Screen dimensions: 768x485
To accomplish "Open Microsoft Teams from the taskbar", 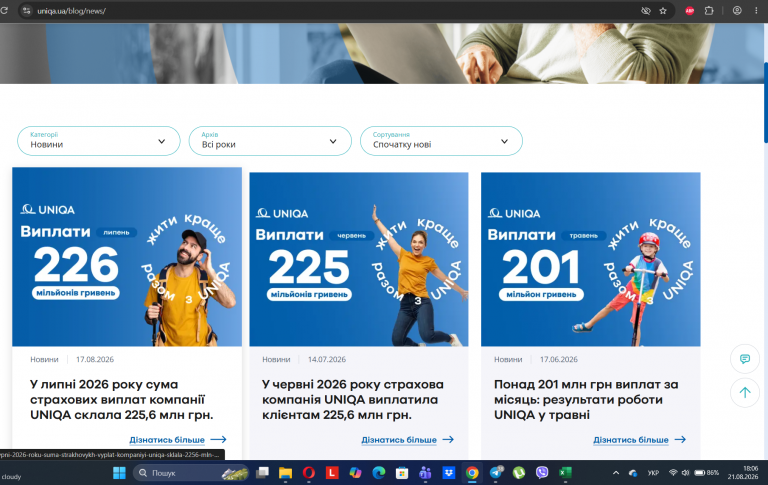I will (x=425, y=473).
